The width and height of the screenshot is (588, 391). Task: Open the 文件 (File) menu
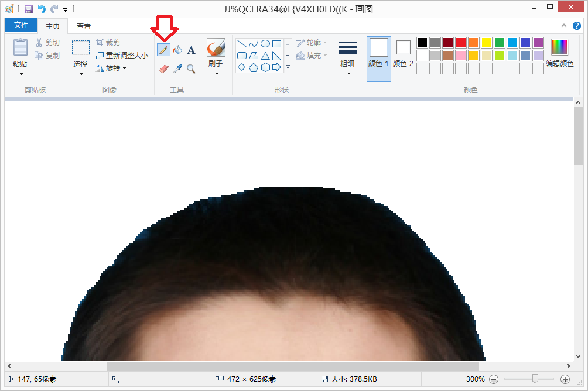click(x=21, y=25)
